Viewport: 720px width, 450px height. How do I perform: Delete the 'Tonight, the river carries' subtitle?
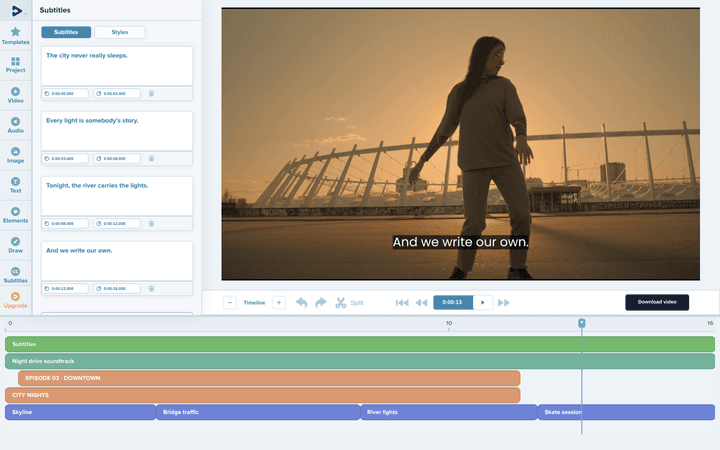pos(152,224)
